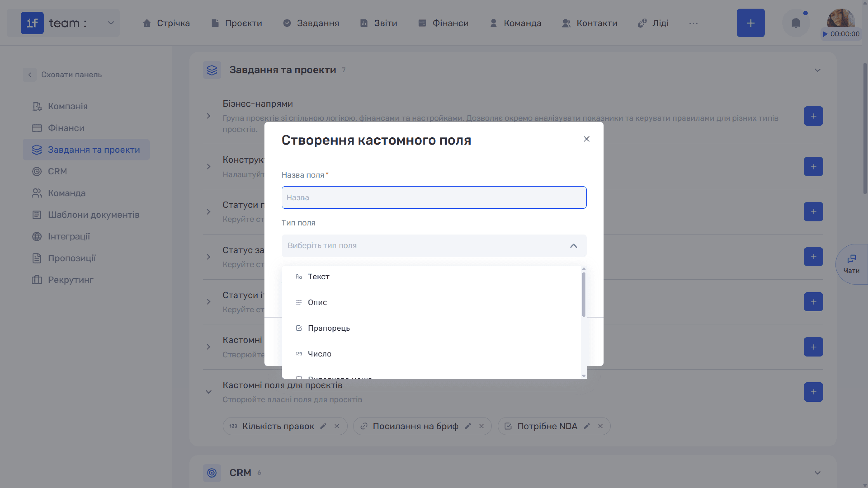Expand the Статуси п row chevron
This screenshot has width=868, height=488.
[209, 212]
